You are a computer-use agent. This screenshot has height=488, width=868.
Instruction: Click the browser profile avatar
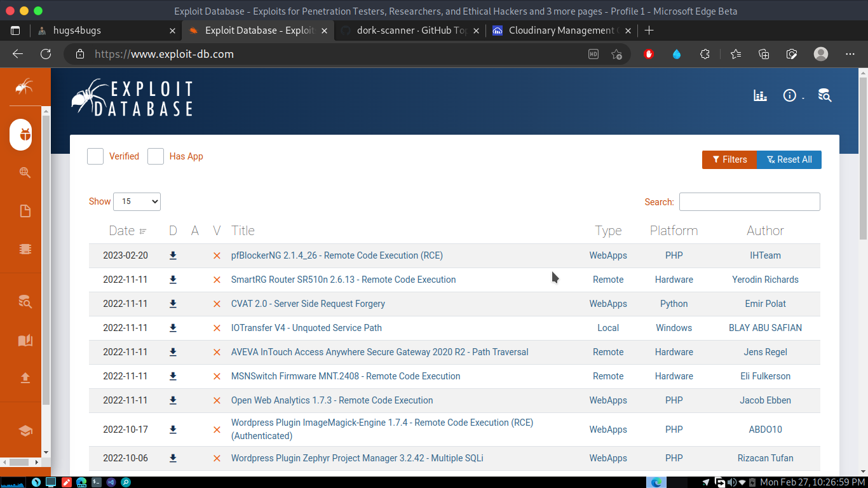pos(821,54)
